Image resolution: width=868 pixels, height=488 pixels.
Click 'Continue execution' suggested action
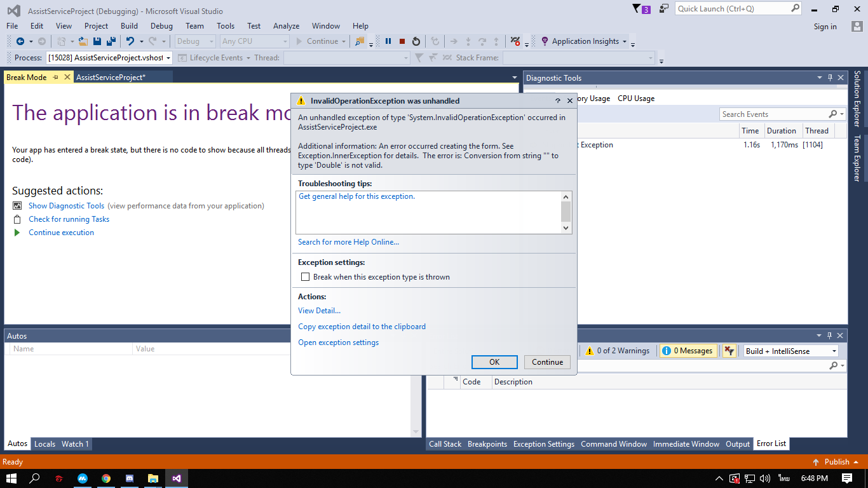(x=61, y=233)
